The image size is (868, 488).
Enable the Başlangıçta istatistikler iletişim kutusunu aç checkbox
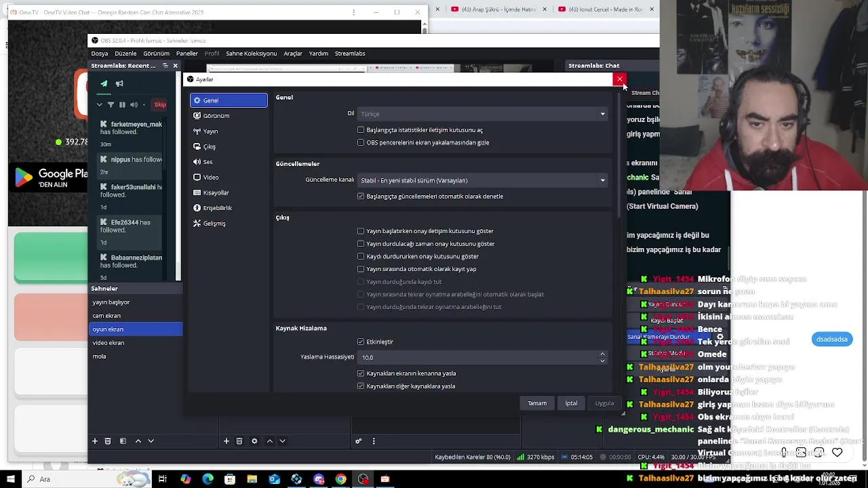tap(361, 130)
